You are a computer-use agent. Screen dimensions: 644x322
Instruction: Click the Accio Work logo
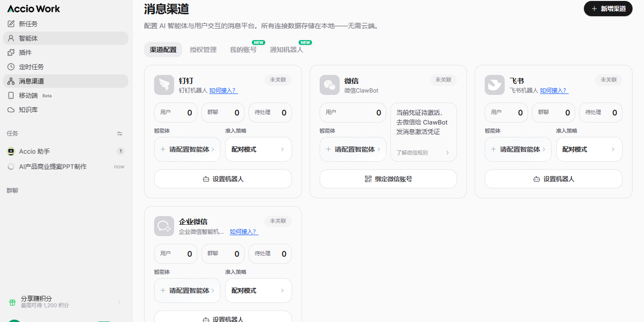pyautogui.click(x=33, y=9)
